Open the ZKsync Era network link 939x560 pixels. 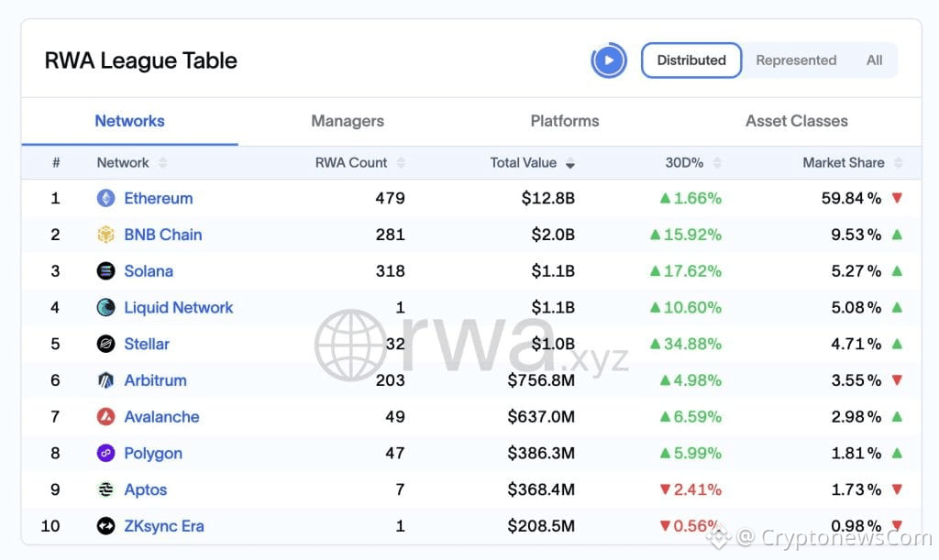tap(164, 526)
